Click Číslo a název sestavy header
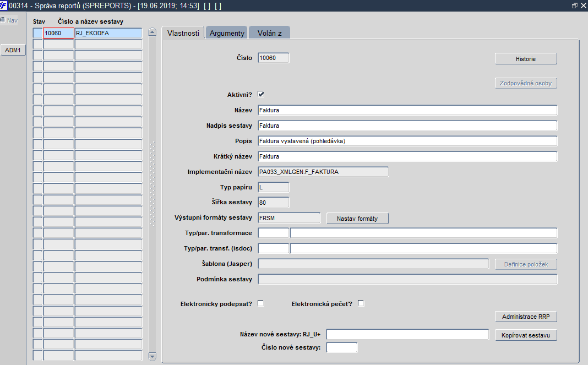This screenshot has height=365, width=588. (90, 22)
